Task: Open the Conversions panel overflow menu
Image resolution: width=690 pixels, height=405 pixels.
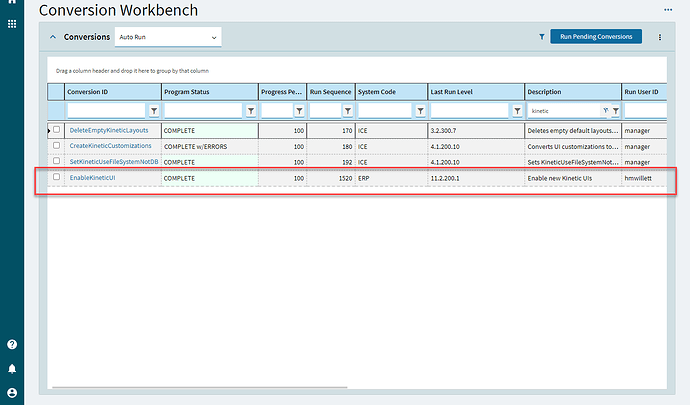Action: [x=660, y=37]
